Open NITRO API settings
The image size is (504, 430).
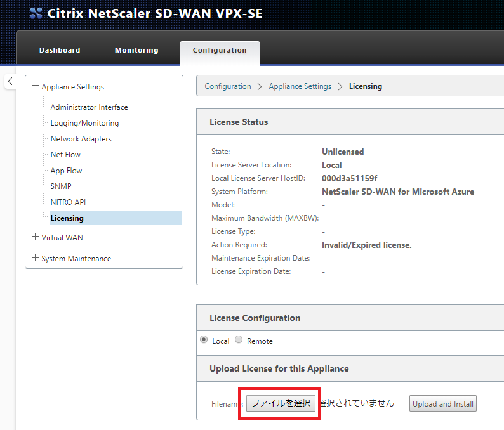click(x=68, y=202)
